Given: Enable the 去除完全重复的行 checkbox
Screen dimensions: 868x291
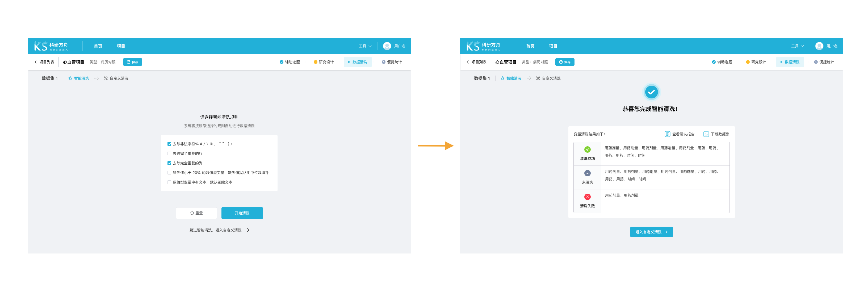Looking at the screenshot, I should 169,153.
